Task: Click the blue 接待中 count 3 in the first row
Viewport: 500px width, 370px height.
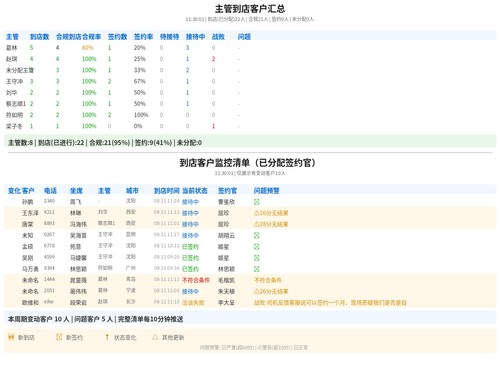Action: (x=187, y=48)
